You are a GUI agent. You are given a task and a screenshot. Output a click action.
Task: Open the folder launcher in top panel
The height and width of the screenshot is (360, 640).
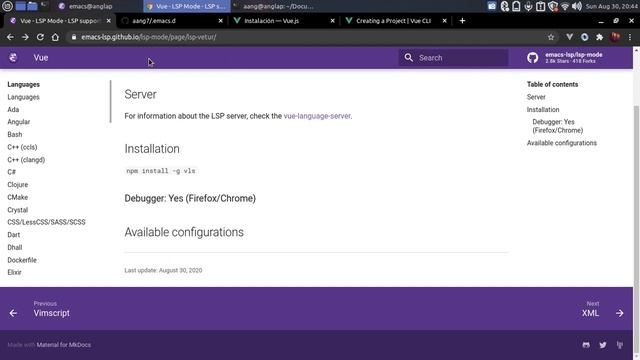tap(32, 6)
